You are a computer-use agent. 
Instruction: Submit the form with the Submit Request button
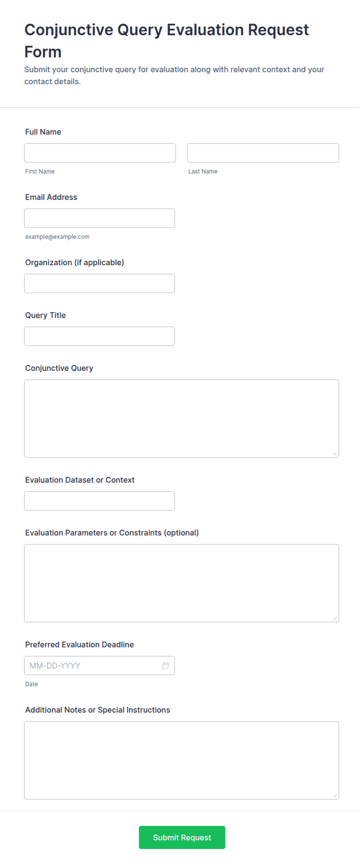[182, 837]
